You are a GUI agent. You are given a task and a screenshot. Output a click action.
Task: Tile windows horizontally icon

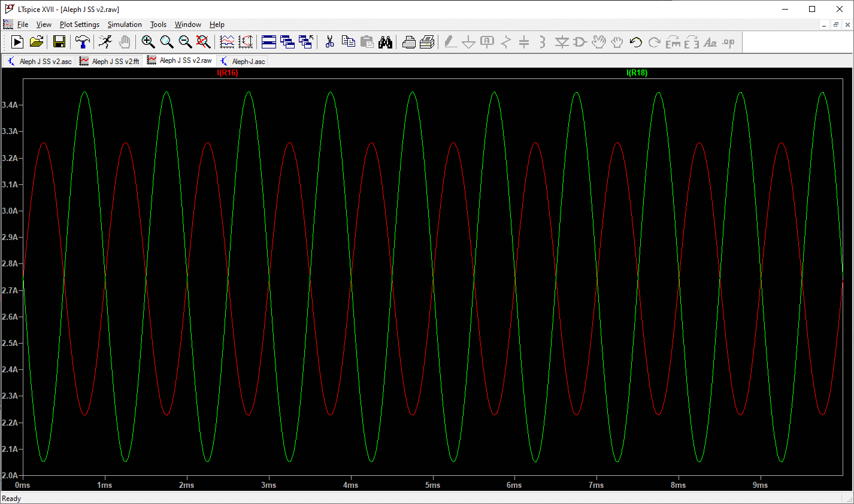[x=269, y=42]
